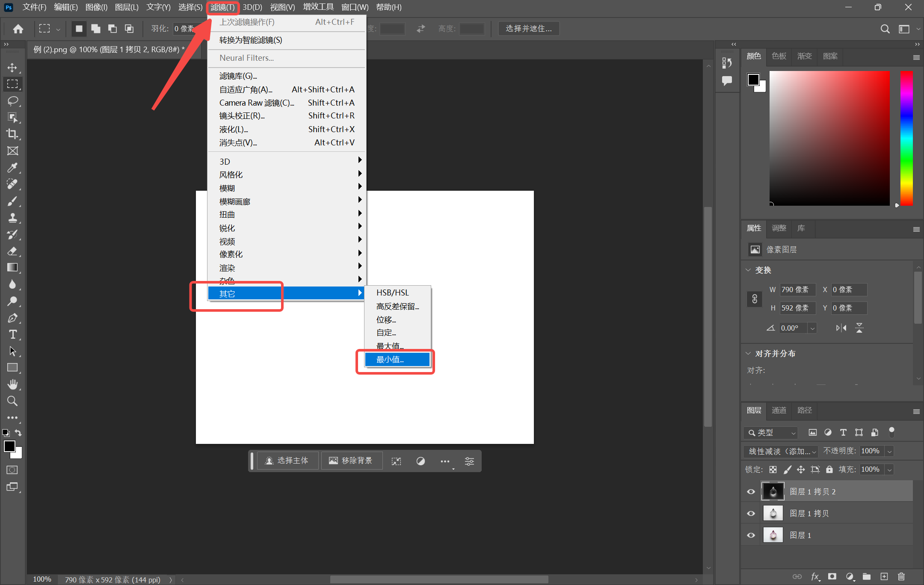Viewport: 924px width, 585px height.
Task: Select the Eyedropper tool
Action: pos(12,168)
